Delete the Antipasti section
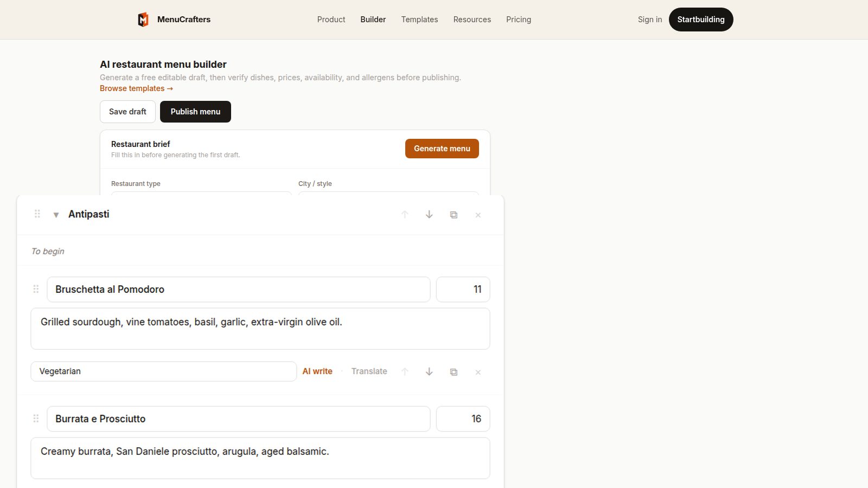Viewport: 868px width, 488px height. tap(478, 215)
